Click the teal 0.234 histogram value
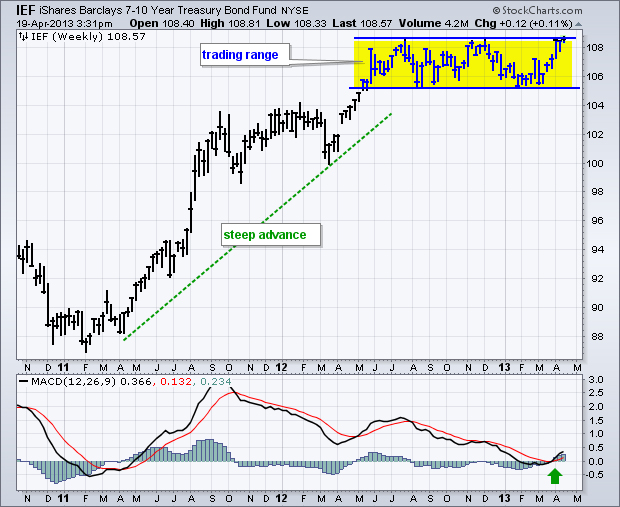Screen dimensions: 620x507 pos(216,382)
